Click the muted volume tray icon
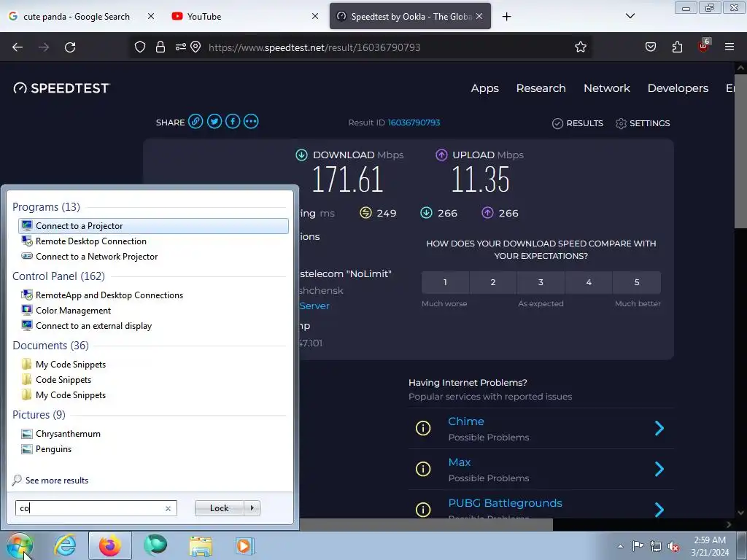The height and width of the screenshot is (560, 747). tap(673, 547)
